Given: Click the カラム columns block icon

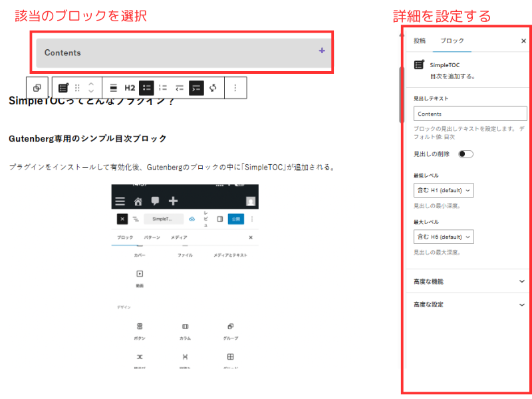Looking at the screenshot, I should click(186, 327).
